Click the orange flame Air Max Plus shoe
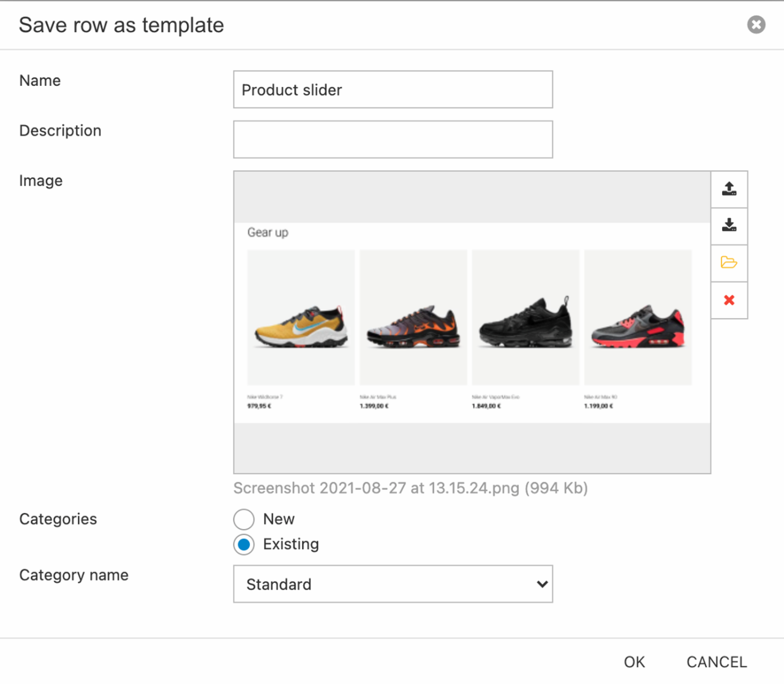Viewport: 784px width, 684px height. point(413,327)
